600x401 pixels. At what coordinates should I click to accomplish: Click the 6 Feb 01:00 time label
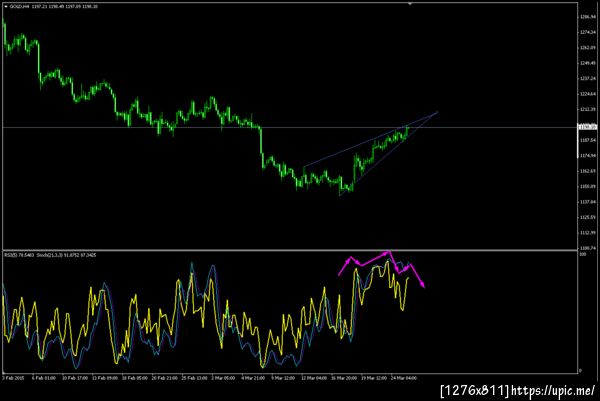tap(44, 378)
